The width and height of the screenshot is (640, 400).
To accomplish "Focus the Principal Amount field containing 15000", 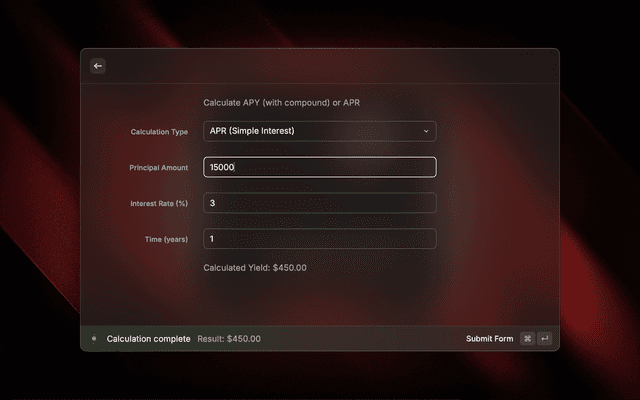I will 319,167.
